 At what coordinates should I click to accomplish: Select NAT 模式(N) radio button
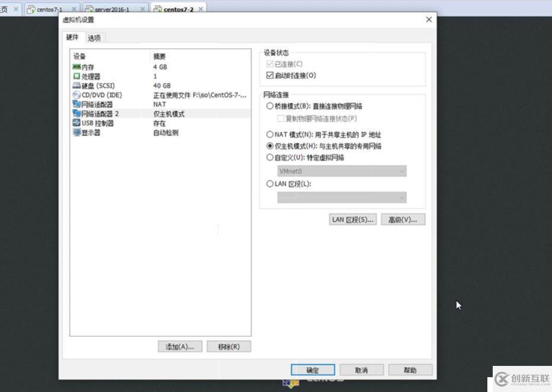tap(270, 135)
